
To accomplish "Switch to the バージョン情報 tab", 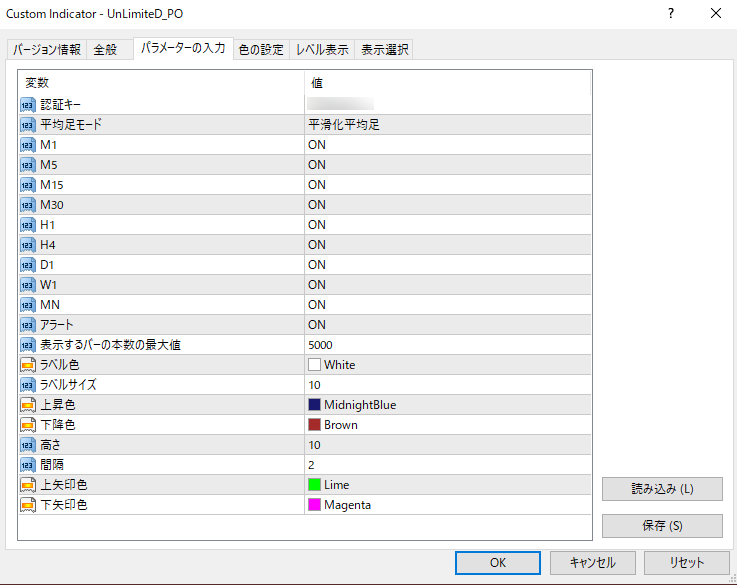I will point(47,49).
